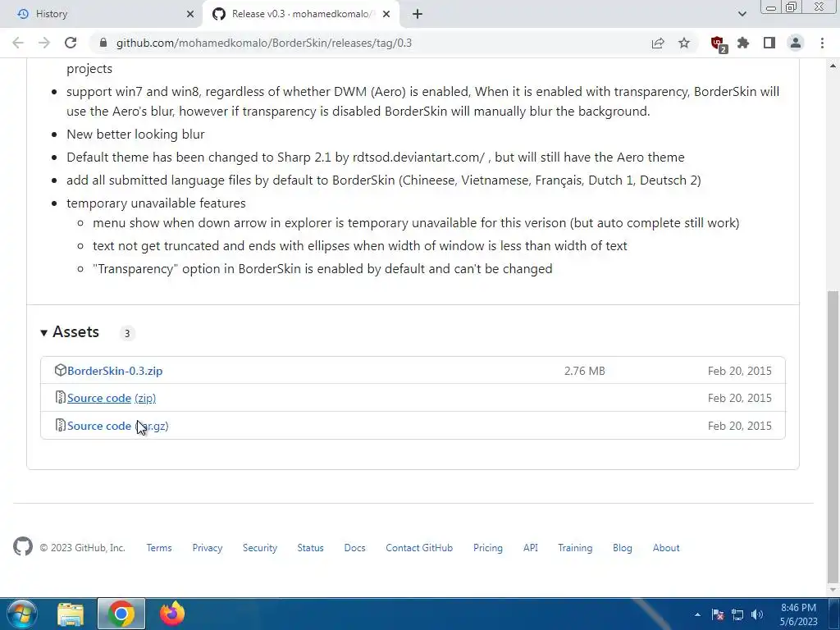Screen dimensions: 840x630
Task: Open Docs footer link
Action: (354, 547)
